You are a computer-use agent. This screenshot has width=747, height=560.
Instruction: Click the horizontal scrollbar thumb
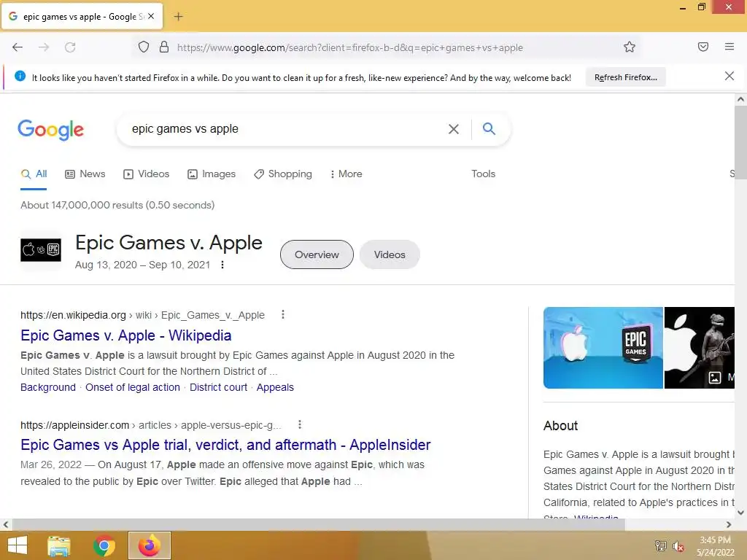tap(318, 524)
